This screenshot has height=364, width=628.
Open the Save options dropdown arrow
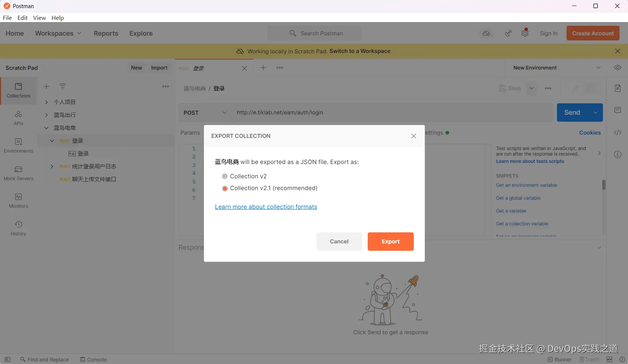pos(532,88)
